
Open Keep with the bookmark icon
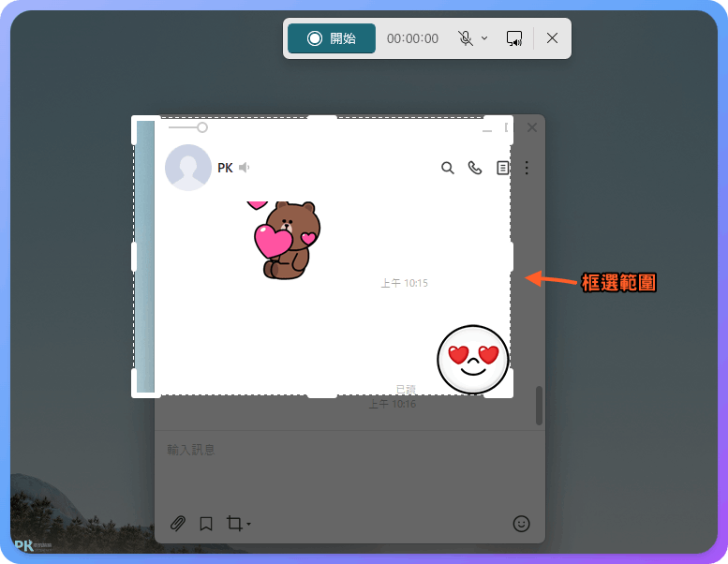[206, 524]
